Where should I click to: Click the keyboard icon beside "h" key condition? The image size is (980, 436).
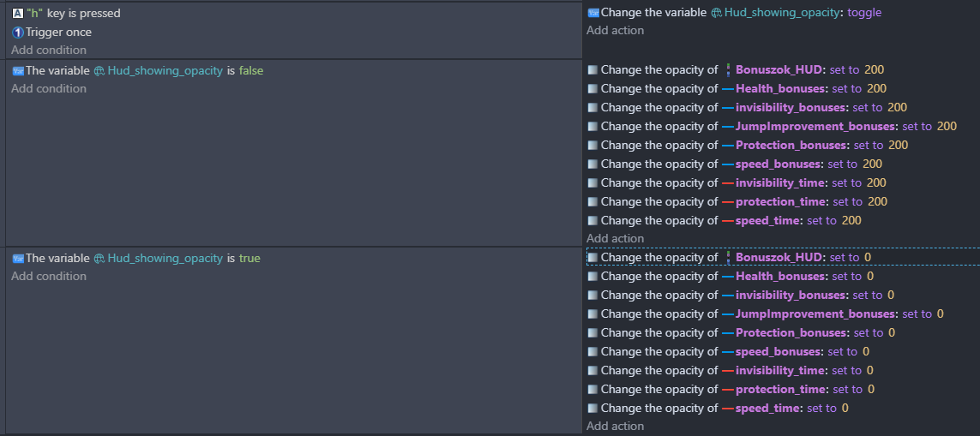(17, 13)
